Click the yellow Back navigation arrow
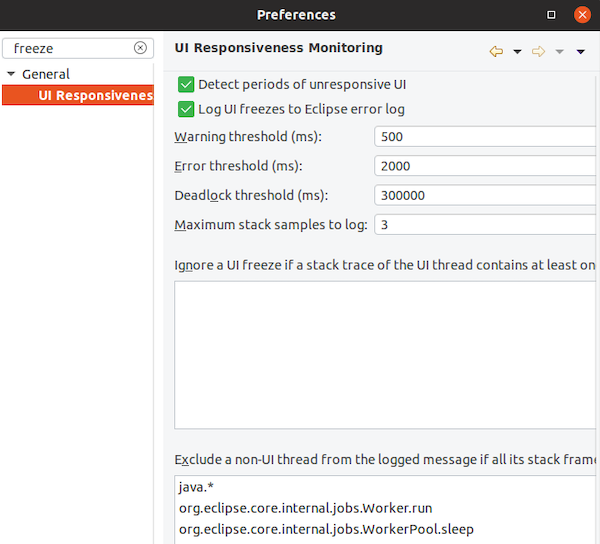Image resolution: width=600 pixels, height=544 pixels. pos(496,51)
